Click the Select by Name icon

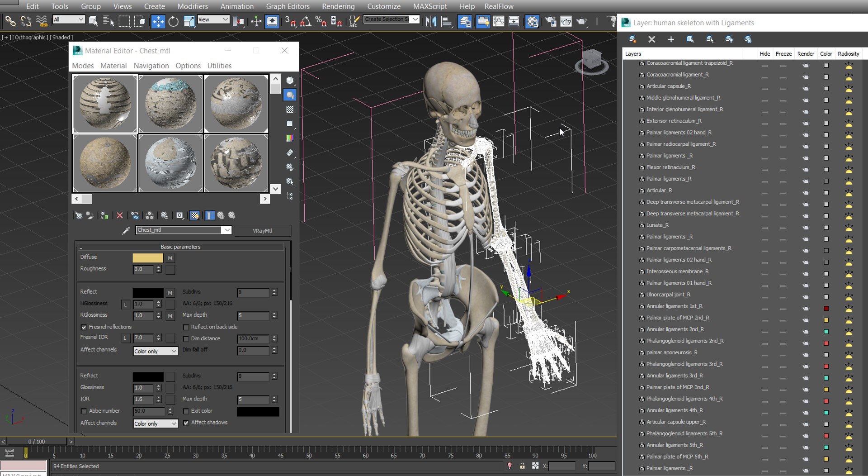108,21
